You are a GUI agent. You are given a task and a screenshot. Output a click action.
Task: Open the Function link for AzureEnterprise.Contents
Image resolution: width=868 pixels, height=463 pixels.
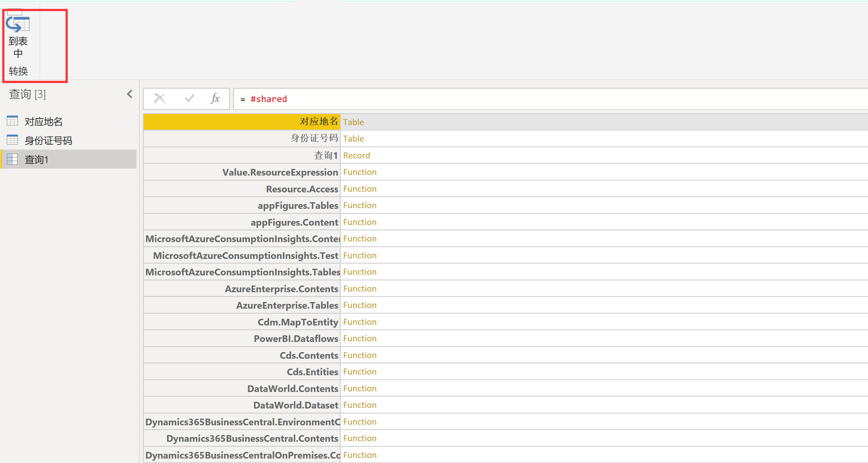click(x=359, y=289)
